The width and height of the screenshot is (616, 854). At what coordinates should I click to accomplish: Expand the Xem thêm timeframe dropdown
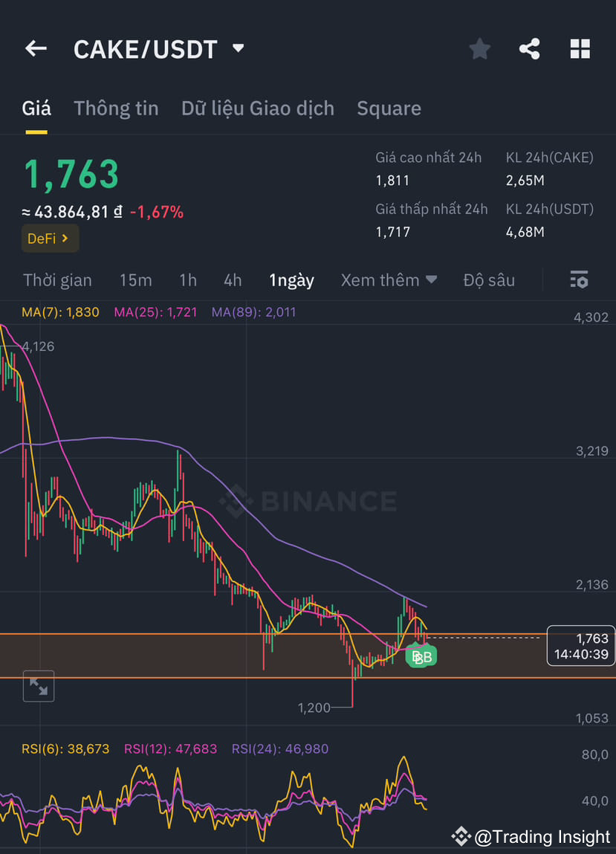click(x=389, y=280)
